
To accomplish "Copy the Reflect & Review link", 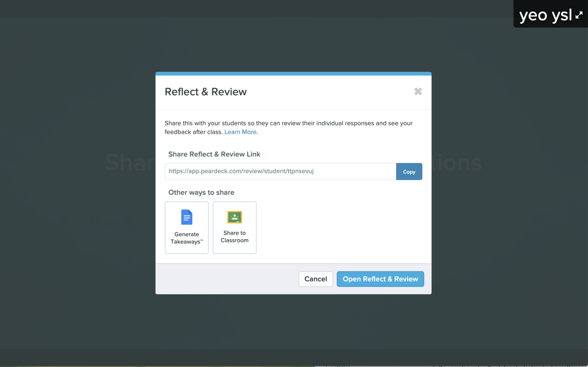I will (x=409, y=172).
